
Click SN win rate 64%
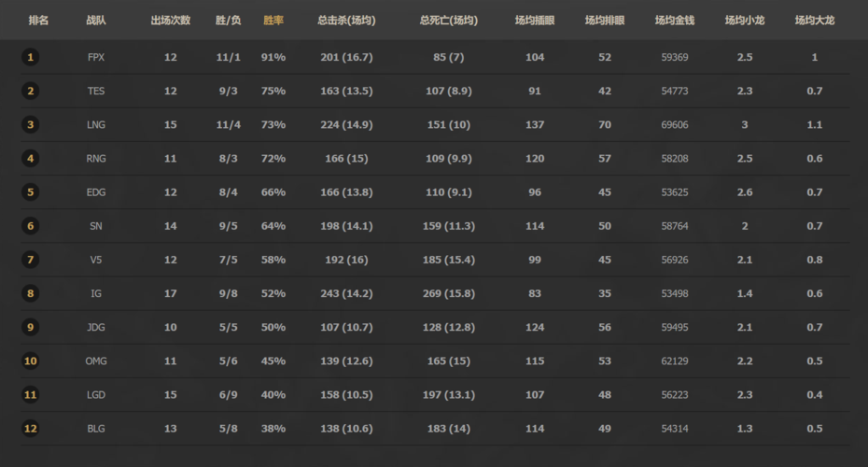pyautogui.click(x=273, y=226)
